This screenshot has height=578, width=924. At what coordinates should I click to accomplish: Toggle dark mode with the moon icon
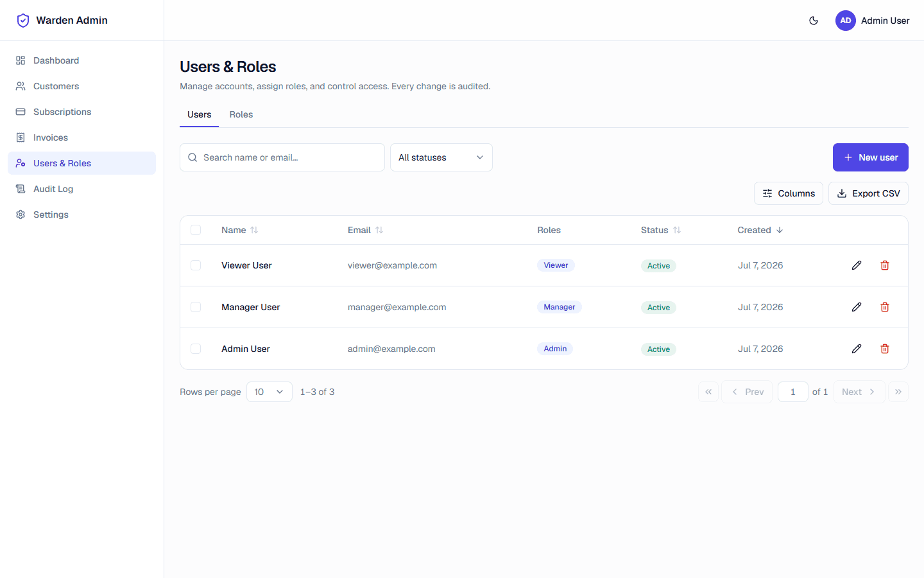[x=814, y=21]
